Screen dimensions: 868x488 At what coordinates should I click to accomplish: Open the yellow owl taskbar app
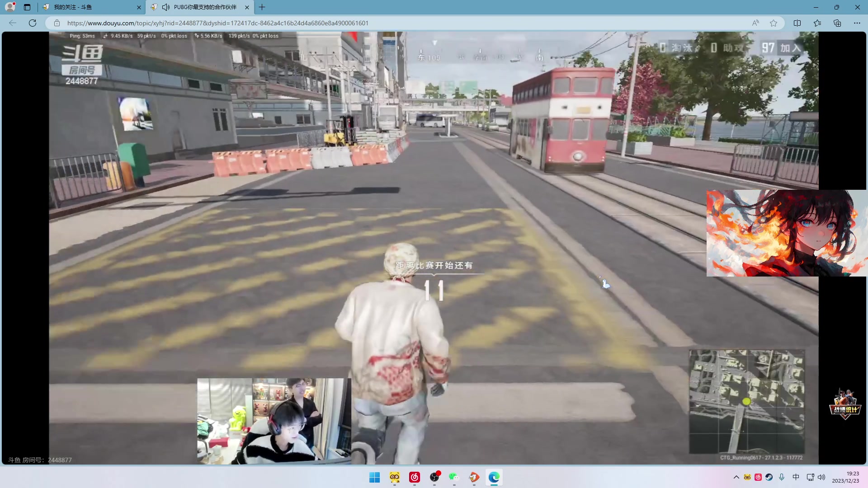(395, 477)
